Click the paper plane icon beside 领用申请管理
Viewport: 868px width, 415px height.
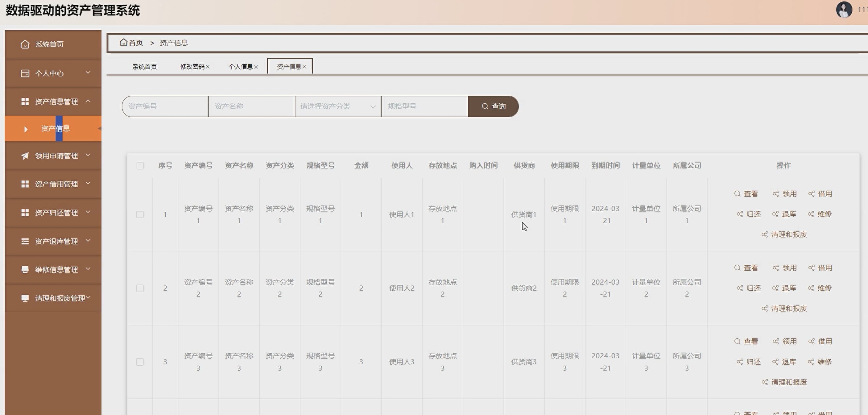(x=25, y=156)
